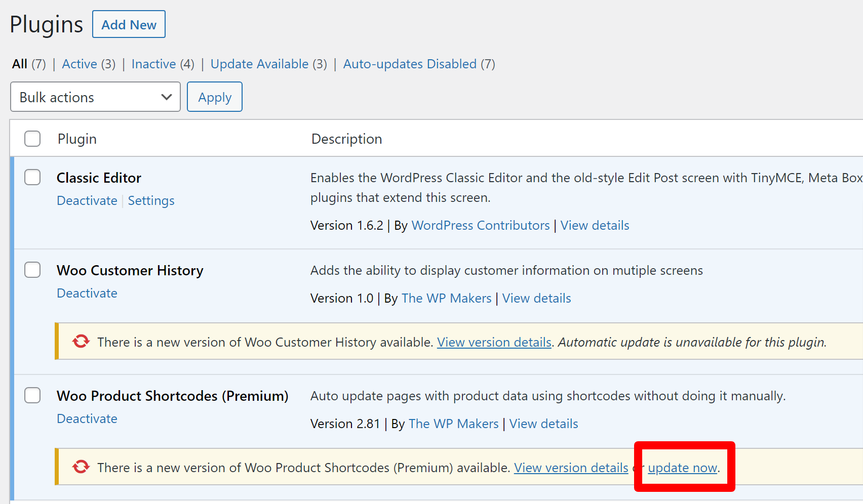Screen dimensions: 863x504
Task: Click the 'Adds the ability to display customer information' description
Action: (x=506, y=270)
